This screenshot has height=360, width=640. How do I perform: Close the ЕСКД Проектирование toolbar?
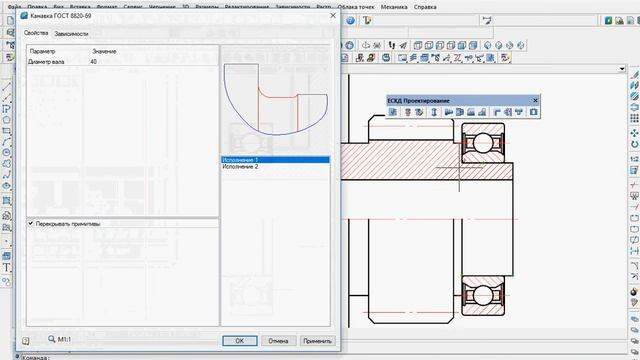point(535,100)
